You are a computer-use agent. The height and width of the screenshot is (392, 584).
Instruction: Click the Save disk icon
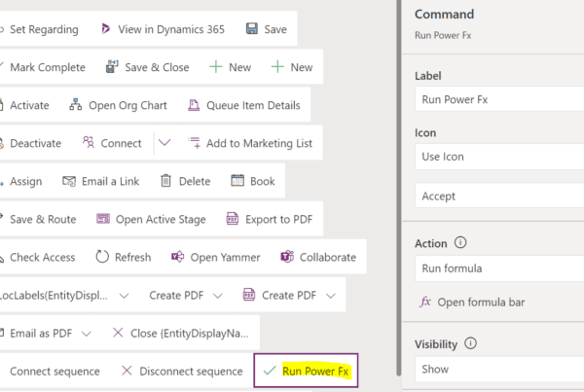(x=252, y=28)
